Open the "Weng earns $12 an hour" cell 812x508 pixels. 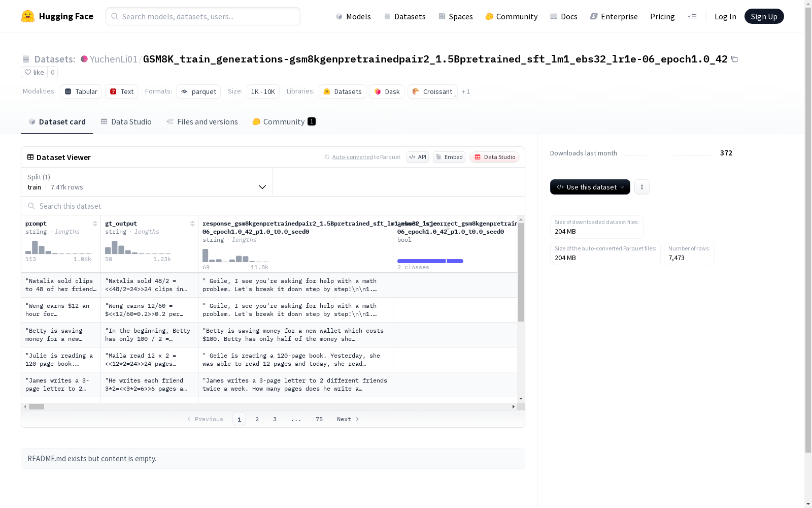[61, 310]
